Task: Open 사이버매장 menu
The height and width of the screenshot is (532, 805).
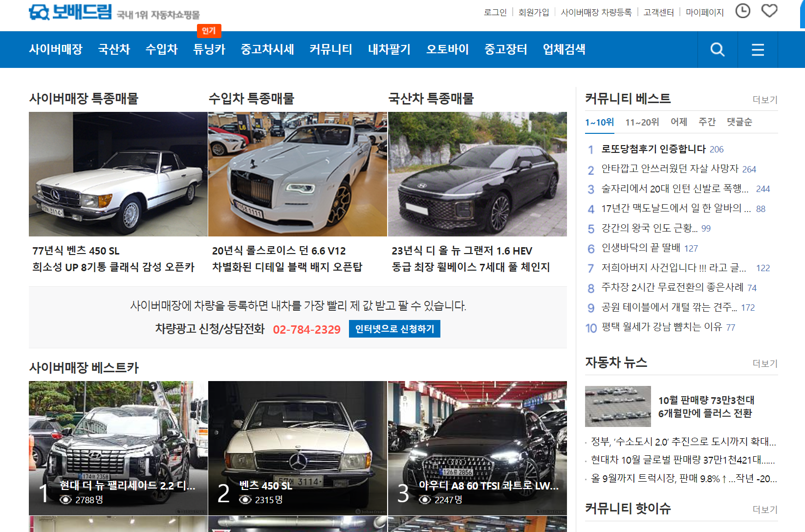Action: point(56,49)
